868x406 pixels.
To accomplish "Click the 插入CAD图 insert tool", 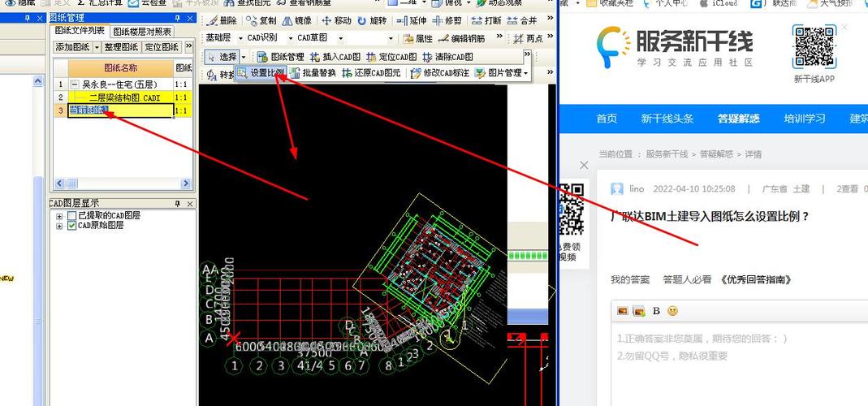I will 335,57.
